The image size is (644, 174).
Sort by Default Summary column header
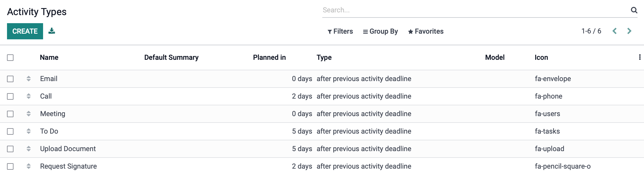coord(171,57)
